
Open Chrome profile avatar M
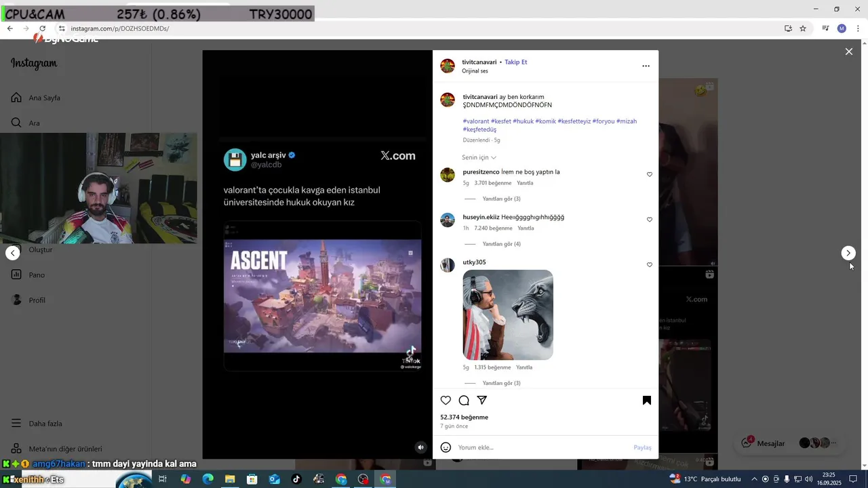click(x=842, y=28)
